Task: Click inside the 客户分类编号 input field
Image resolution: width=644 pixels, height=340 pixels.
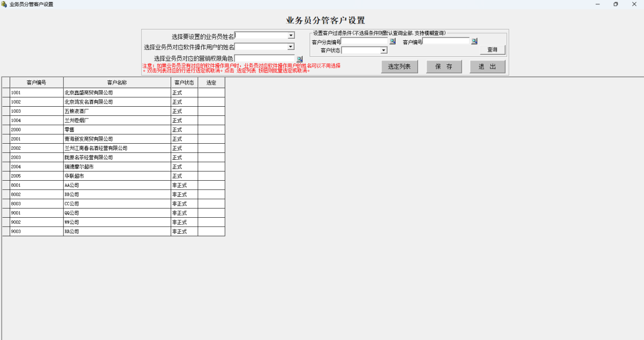Action: point(365,41)
